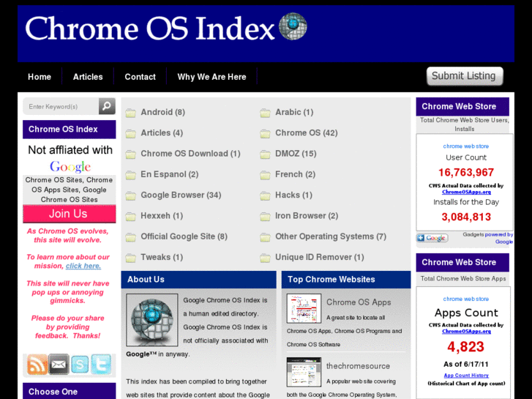Image resolution: width=532 pixels, height=399 pixels.
Task: Click the French folder icon
Action: pyautogui.click(x=265, y=175)
